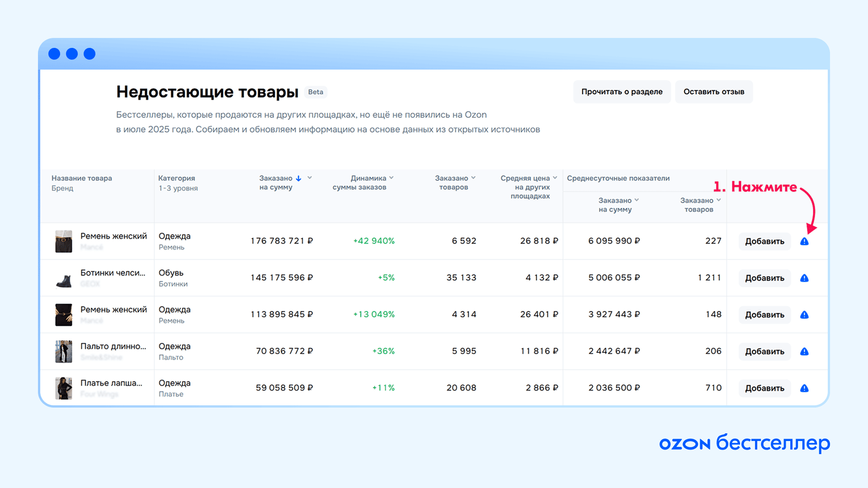Click the average price 4 132 ₽

point(542,277)
